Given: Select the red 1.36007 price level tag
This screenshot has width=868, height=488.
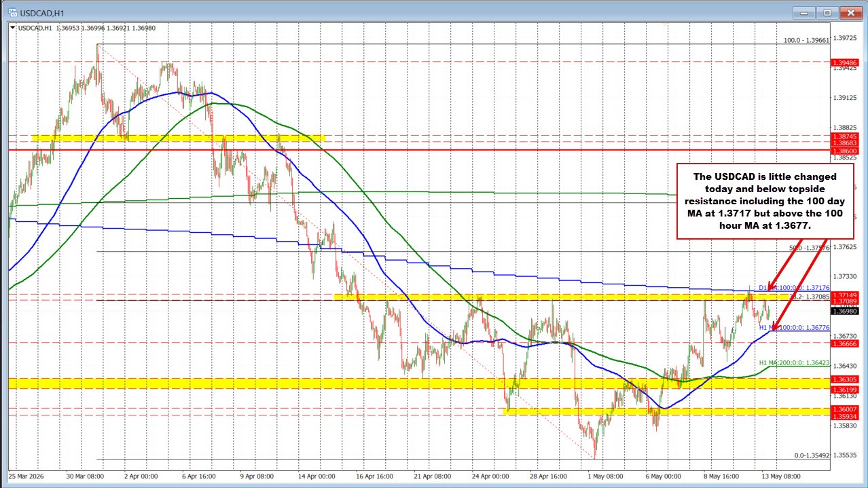Looking at the screenshot, I should [844, 409].
